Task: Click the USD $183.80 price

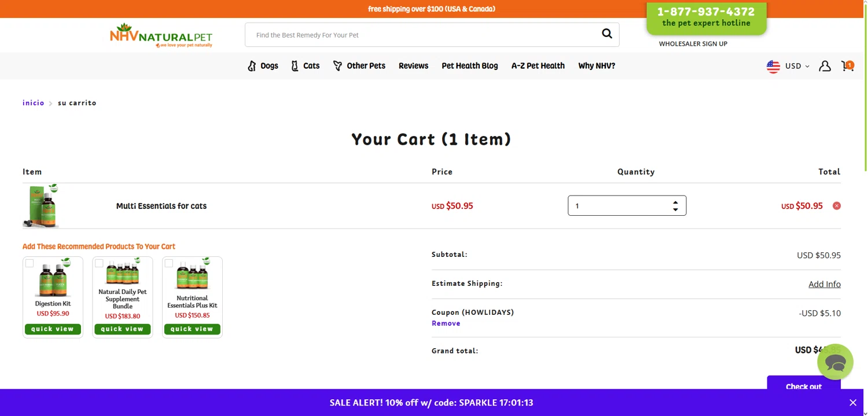Action: [x=123, y=316]
